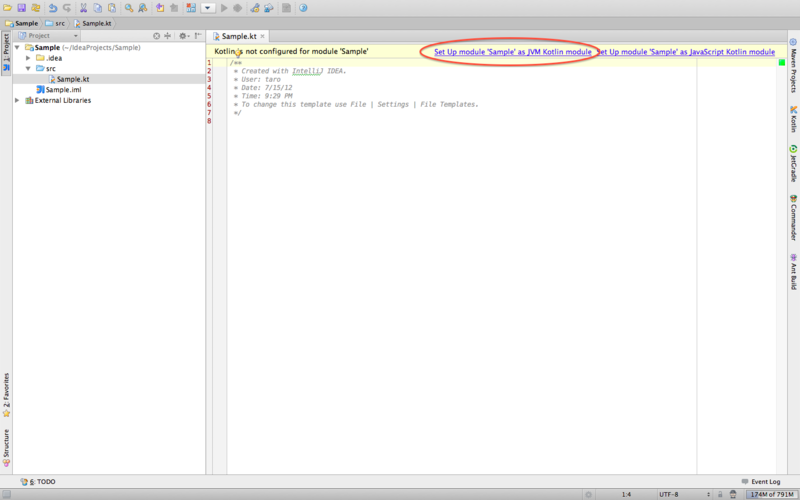
Task: Click the background tasks gear in status bar
Action: point(588,494)
